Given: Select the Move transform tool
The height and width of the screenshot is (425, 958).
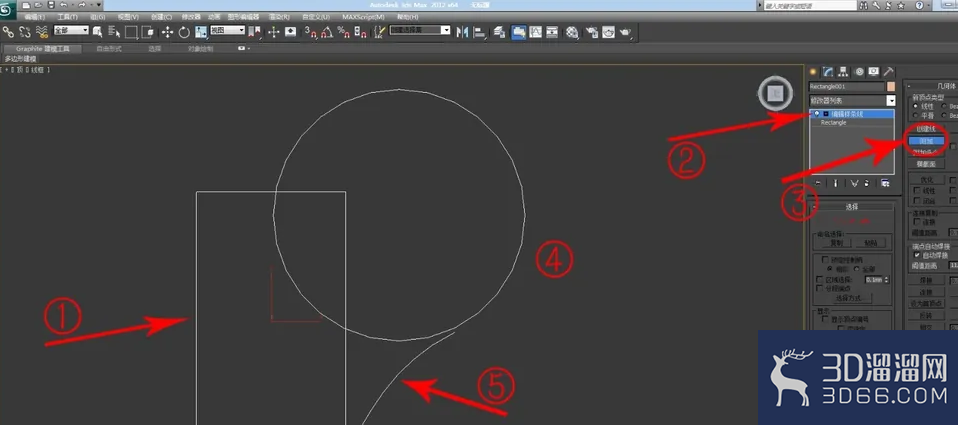Looking at the screenshot, I should pos(167,32).
